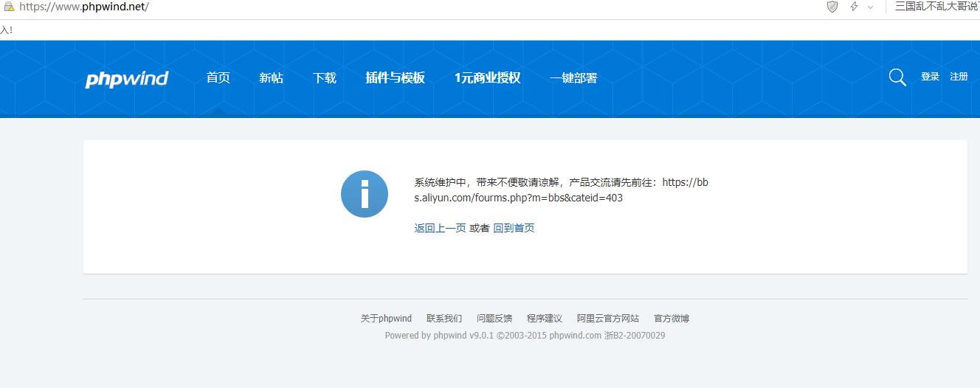Click the 返回上一页 link
This screenshot has width=980, height=388.
440,228
